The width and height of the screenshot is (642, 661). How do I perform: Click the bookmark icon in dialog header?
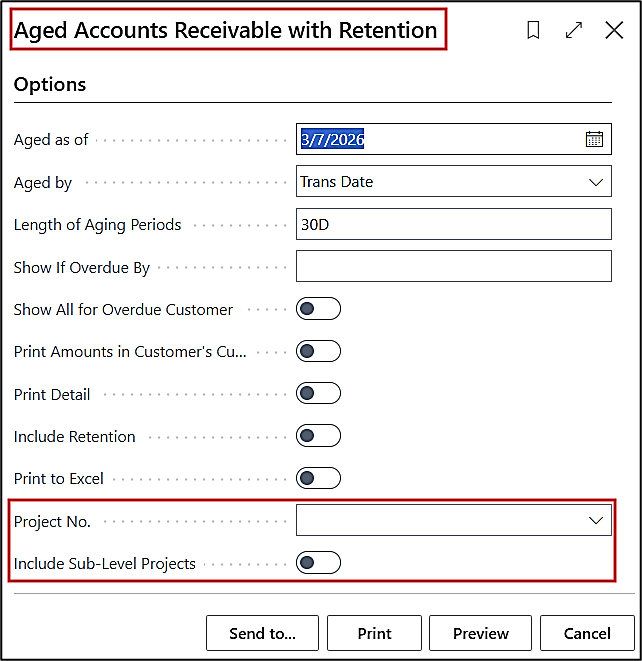533,31
